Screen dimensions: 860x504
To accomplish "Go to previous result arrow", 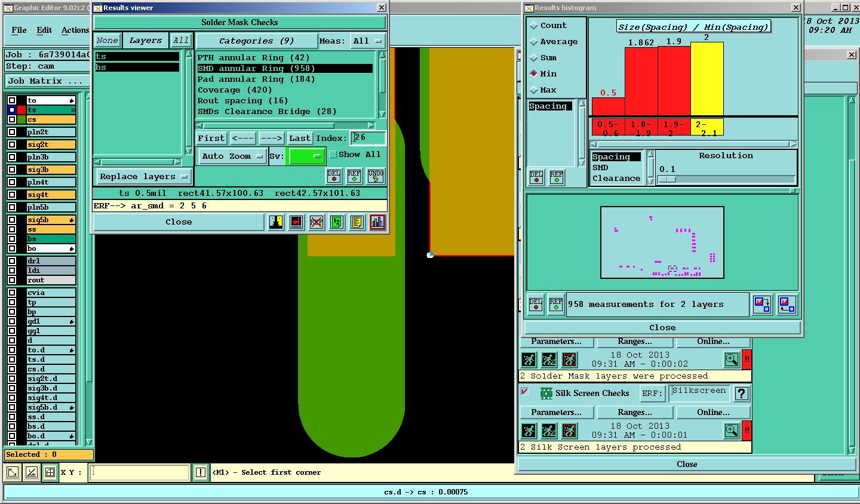I will [x=242, y=138].
